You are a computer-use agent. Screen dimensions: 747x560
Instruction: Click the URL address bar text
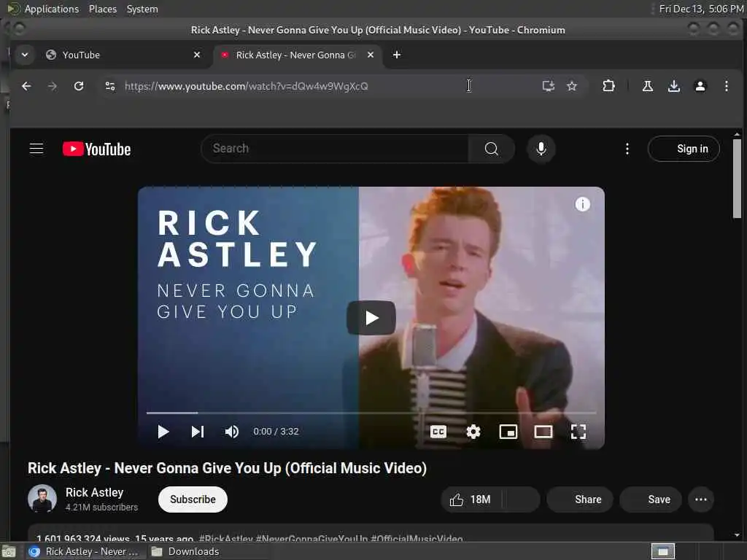246,86
